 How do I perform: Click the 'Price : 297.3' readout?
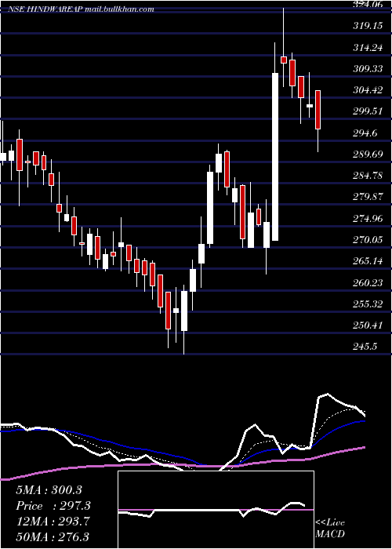(53, 506)
